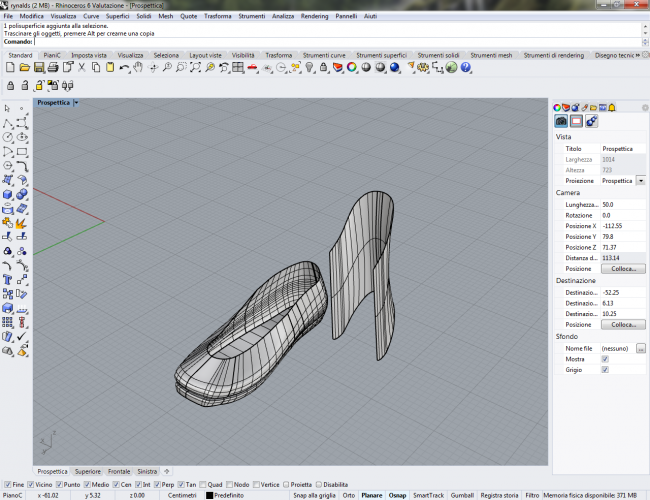Open the Proiezione dropdown in Vista section
This screenshot has width=650, height=500.
click(640, 181)
